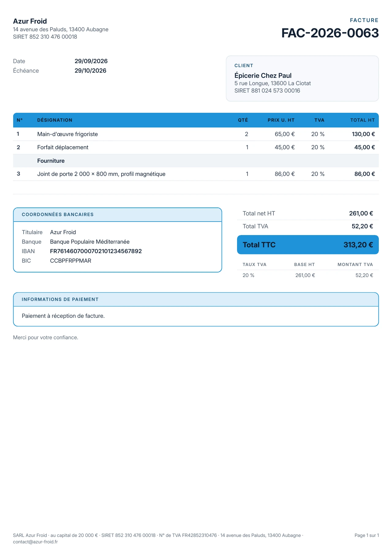Image resolution: width=392 pixels, height=555 pixels.
Task: Select the address 5 rue Longue, 13600 La Ciotat
Action: click(273, 83)
